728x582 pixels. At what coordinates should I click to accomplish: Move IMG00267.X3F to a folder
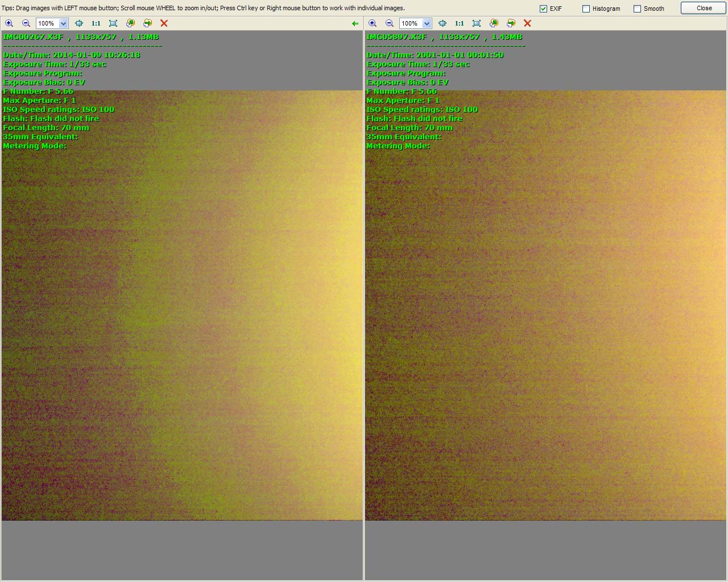[147, 23]
